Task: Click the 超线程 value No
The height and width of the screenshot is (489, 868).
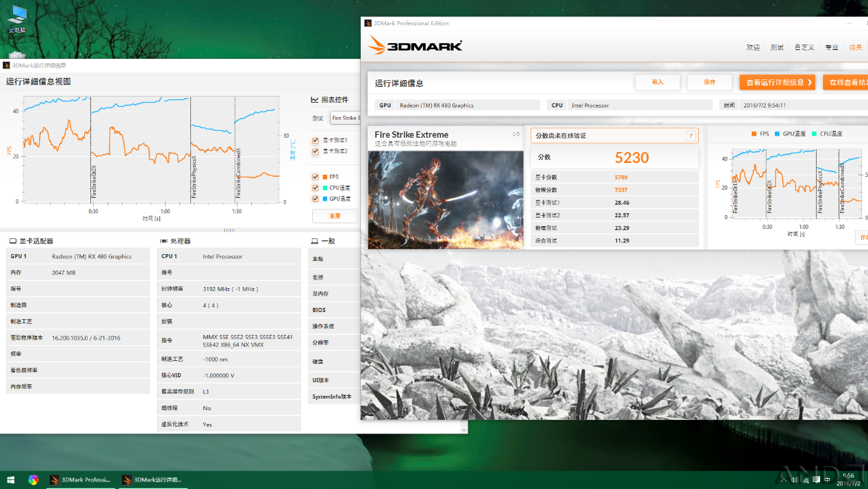Action: [x=207, y=408]
